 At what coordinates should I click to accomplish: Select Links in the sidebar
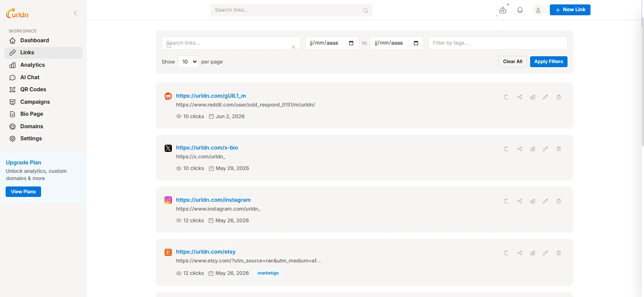43,53
